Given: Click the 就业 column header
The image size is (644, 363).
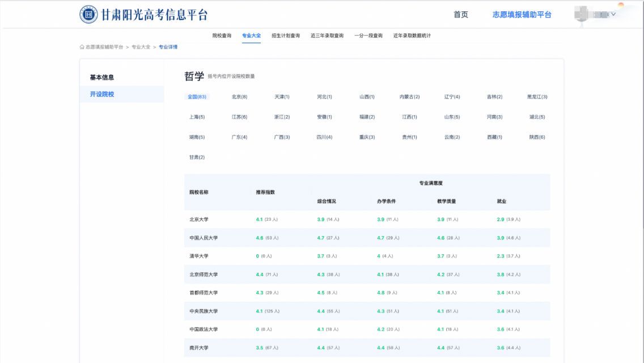Looking at the screenshot, I should pos(502,201).
